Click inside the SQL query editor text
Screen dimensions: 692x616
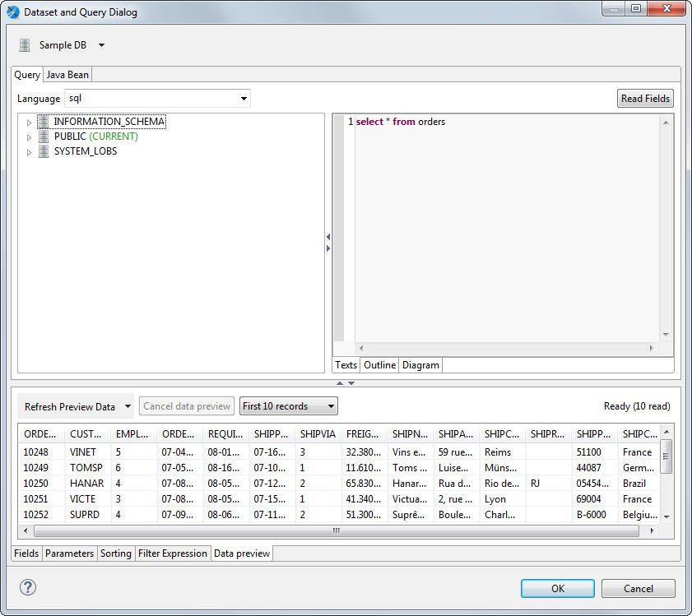(400, 122)
